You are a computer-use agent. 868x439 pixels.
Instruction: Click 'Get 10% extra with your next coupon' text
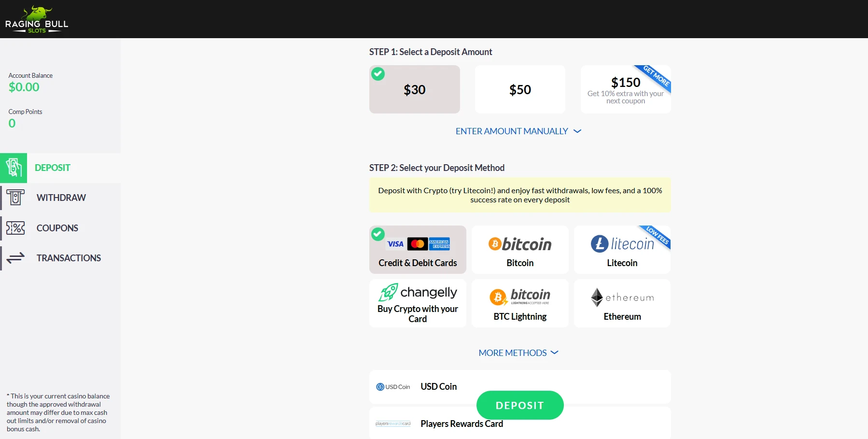tap(626, 97)
